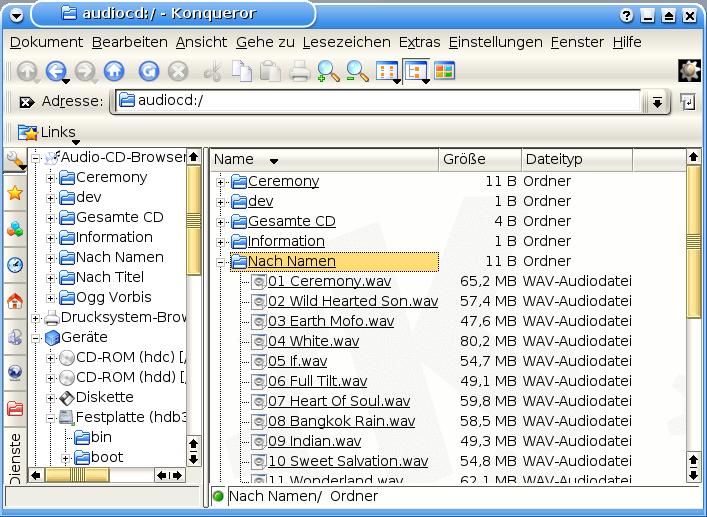Click the Paste clipboard icon
The height and width of the screenshot is (517, 707).
[x=271, y=71]
